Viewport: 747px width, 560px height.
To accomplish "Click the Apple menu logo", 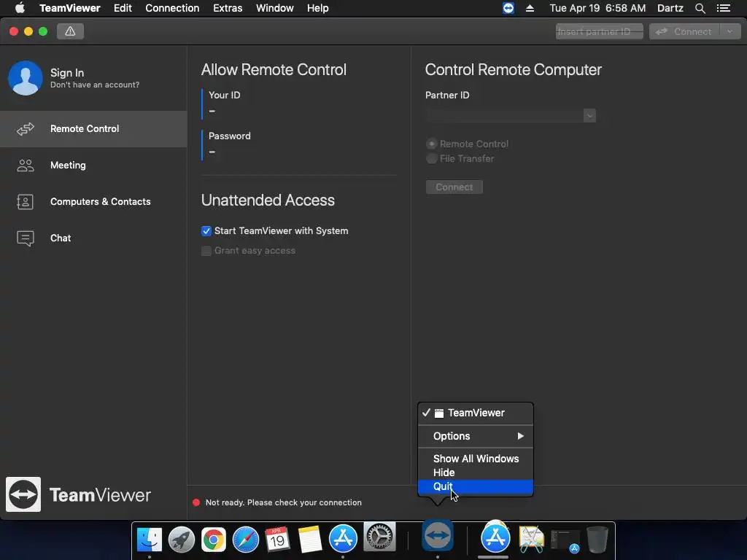I will coord(20,8).
